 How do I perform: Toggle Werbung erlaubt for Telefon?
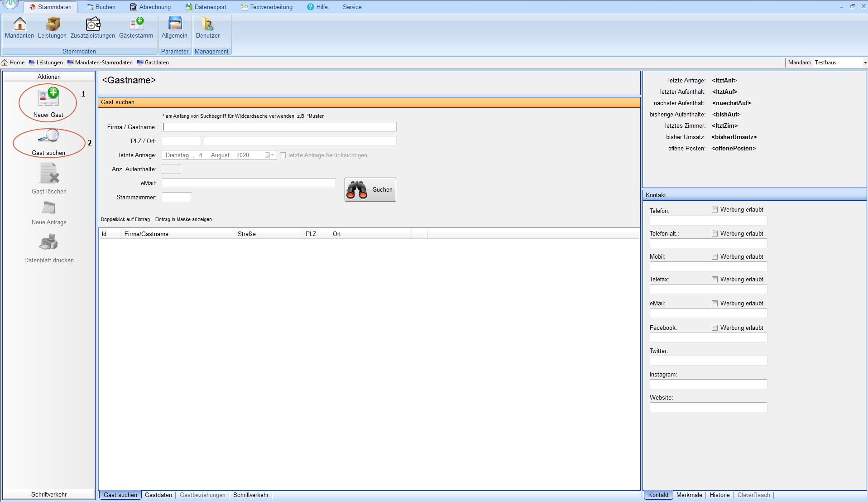click(715, 210)
